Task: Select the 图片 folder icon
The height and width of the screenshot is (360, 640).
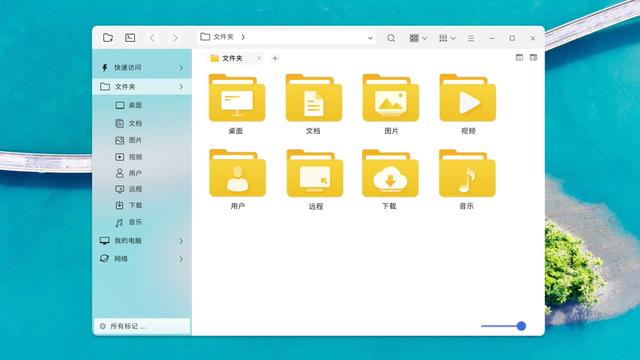Action: click(x=391, y=98)
